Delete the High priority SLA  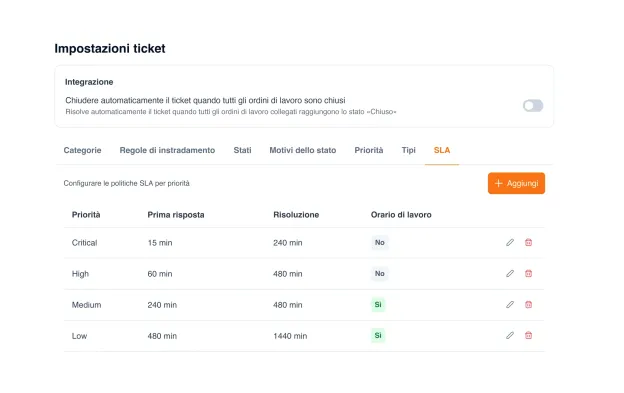(528, 273)
